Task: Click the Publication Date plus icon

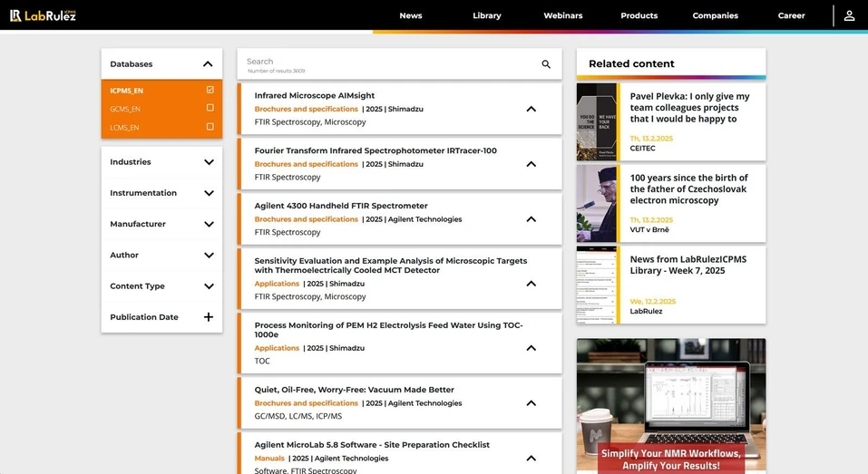Action: coord(208,317)
